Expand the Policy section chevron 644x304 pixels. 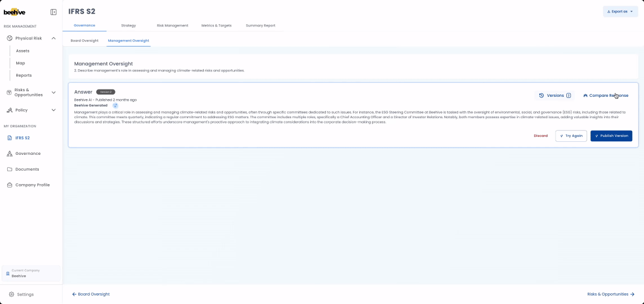(x=53, y=110)
